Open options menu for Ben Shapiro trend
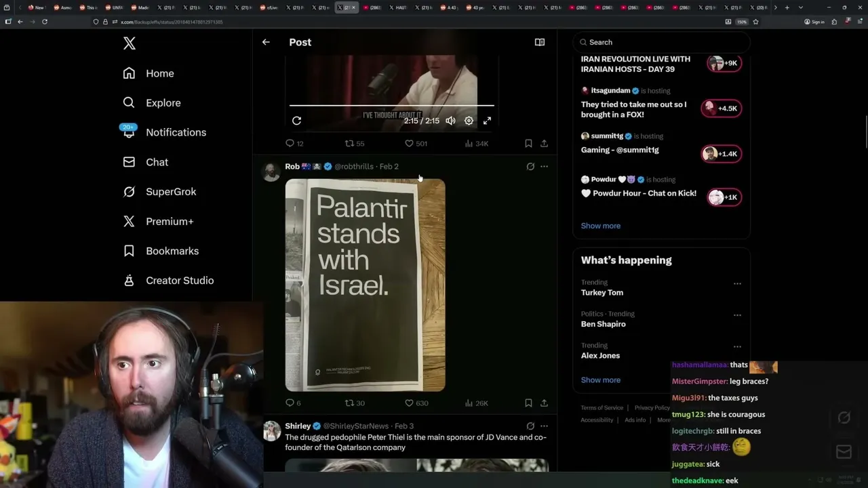 pos(737,315)
